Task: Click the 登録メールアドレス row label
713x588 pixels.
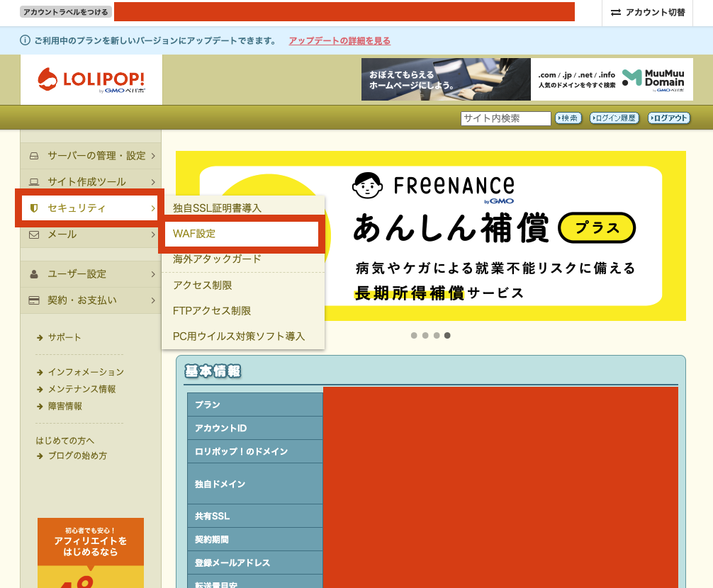Action: coord(255,563)
